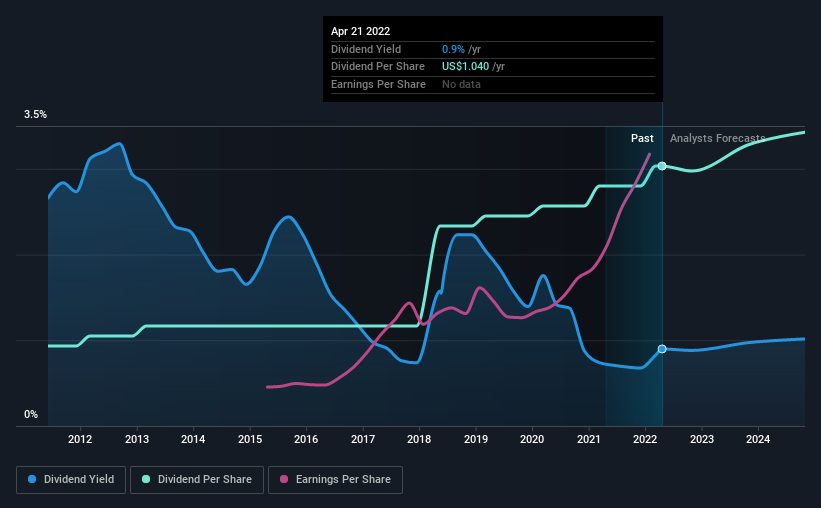The width and height of the screenshot is (821, 508).
Task: Click the US$1.040 dividend per share value
Action: click(x=465, y=67)
